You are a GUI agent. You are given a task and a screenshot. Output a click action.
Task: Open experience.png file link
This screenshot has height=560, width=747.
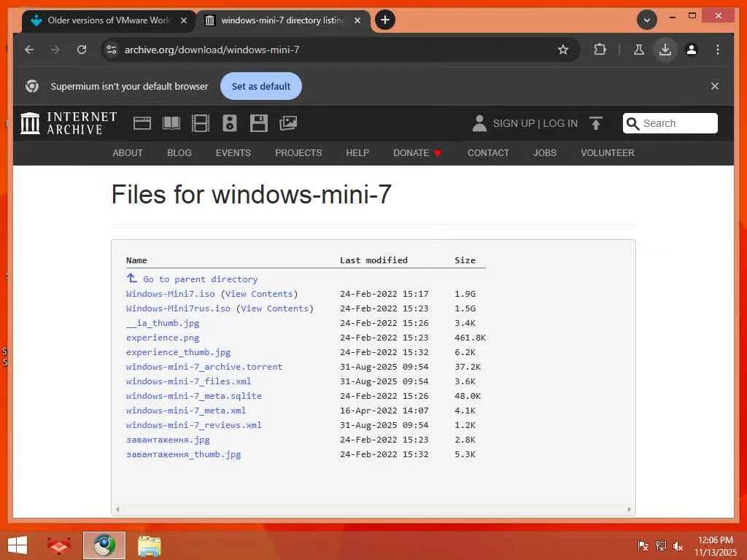click(x=163, y=338)
